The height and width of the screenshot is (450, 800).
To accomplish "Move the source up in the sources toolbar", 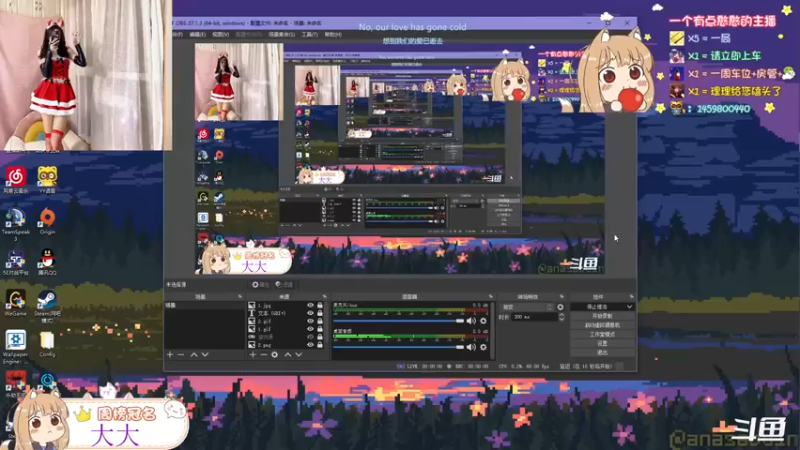I will pos(288,355).
